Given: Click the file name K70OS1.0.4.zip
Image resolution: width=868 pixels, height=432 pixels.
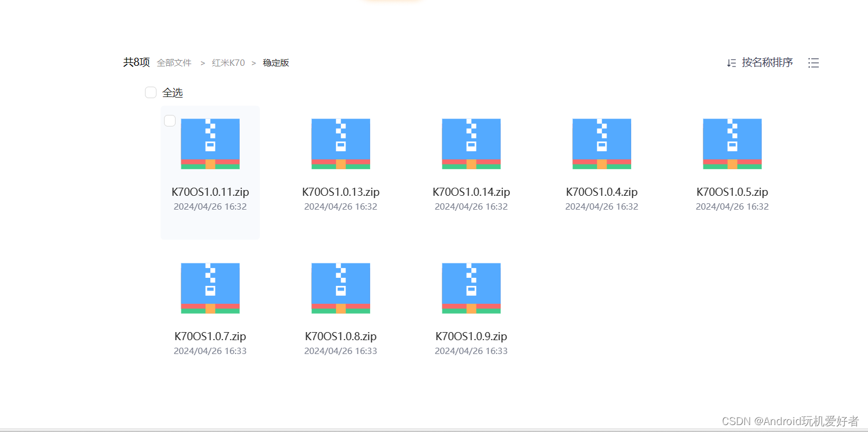Looking at the screenshot, I should point(602,192).
